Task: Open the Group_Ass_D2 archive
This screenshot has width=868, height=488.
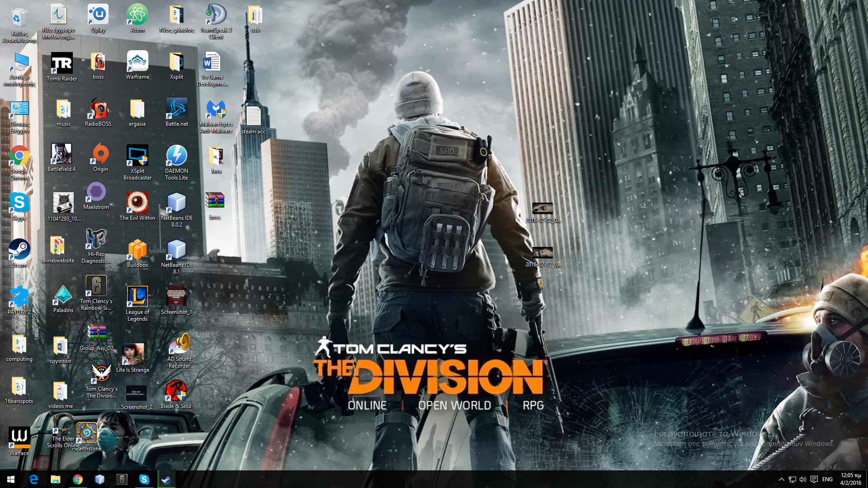Action: 96,338
